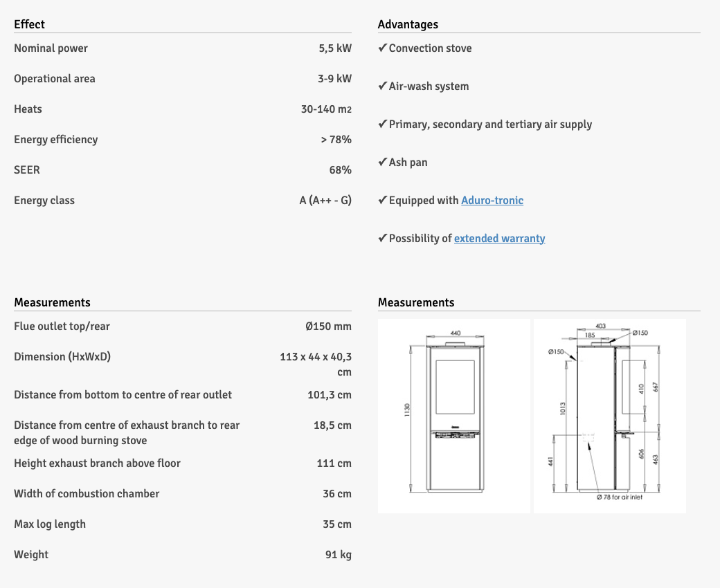720x588 pixels.
Task: Click the checkmark next to Air-wash system
Action: [x=382, y=86]
